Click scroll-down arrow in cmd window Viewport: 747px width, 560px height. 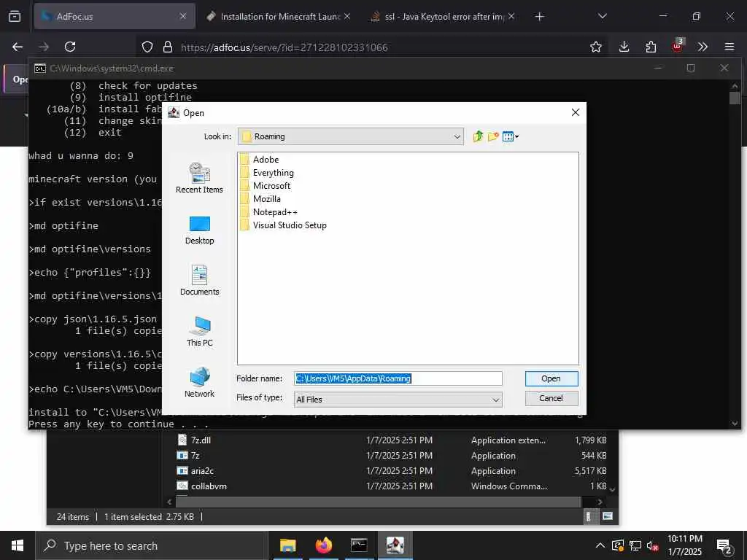[735, 423]
